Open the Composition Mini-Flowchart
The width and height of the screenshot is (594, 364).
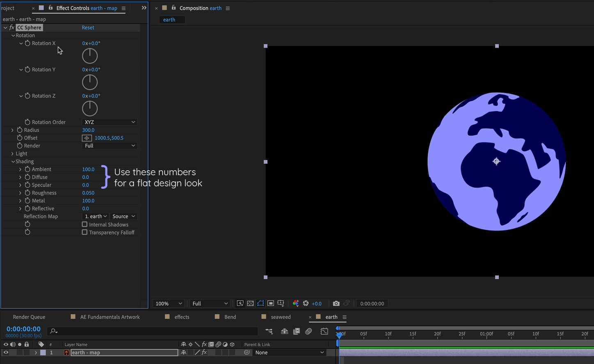click(x=269, y=331)
